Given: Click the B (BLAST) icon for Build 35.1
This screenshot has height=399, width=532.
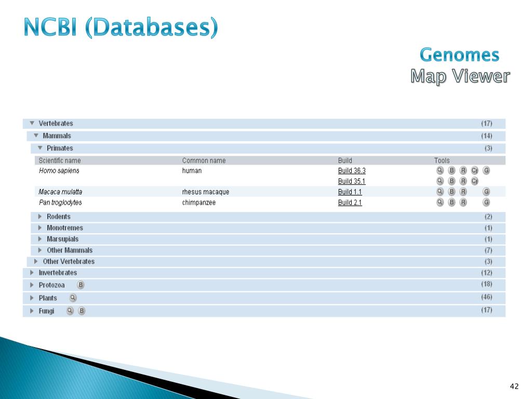Looking at the screenshot, I should pyautogui.click(x=451, y=181).
